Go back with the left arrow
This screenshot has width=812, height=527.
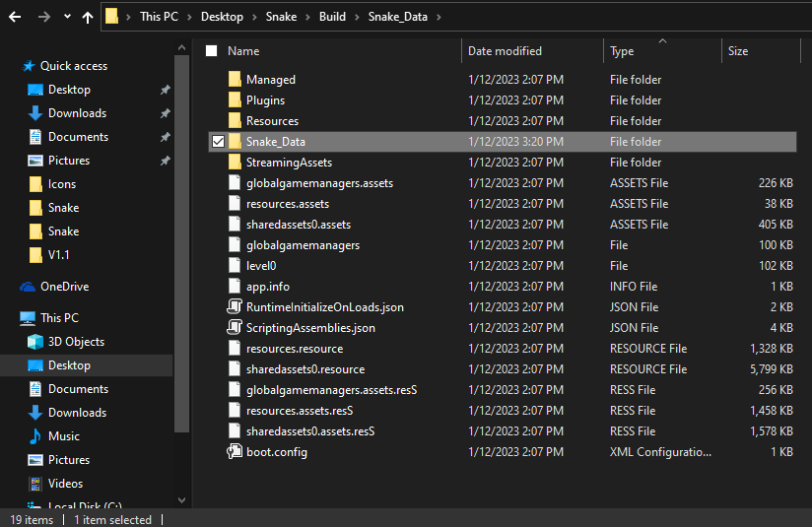15,17
